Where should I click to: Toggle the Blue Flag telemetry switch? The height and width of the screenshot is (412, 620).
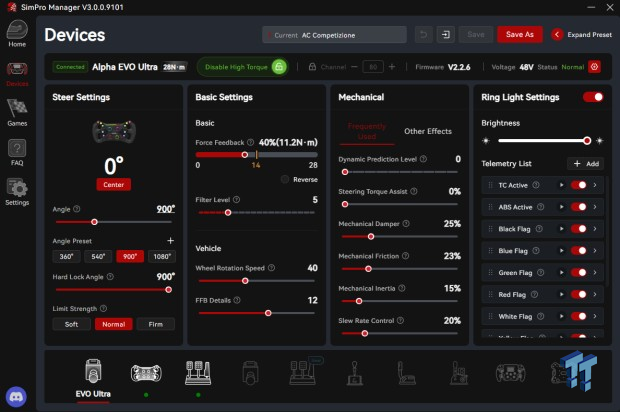(578, 250)
